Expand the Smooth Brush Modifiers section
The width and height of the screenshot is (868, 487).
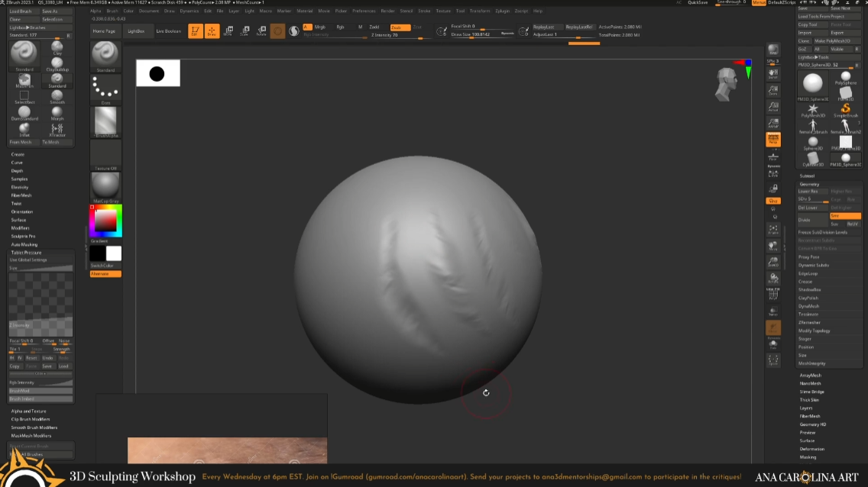(34, 427)
